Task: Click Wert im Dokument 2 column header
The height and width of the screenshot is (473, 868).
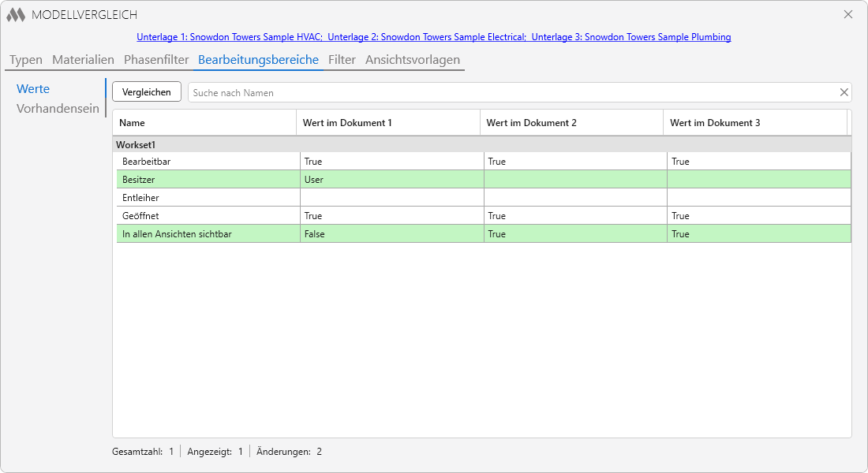Action: (571, 123)
